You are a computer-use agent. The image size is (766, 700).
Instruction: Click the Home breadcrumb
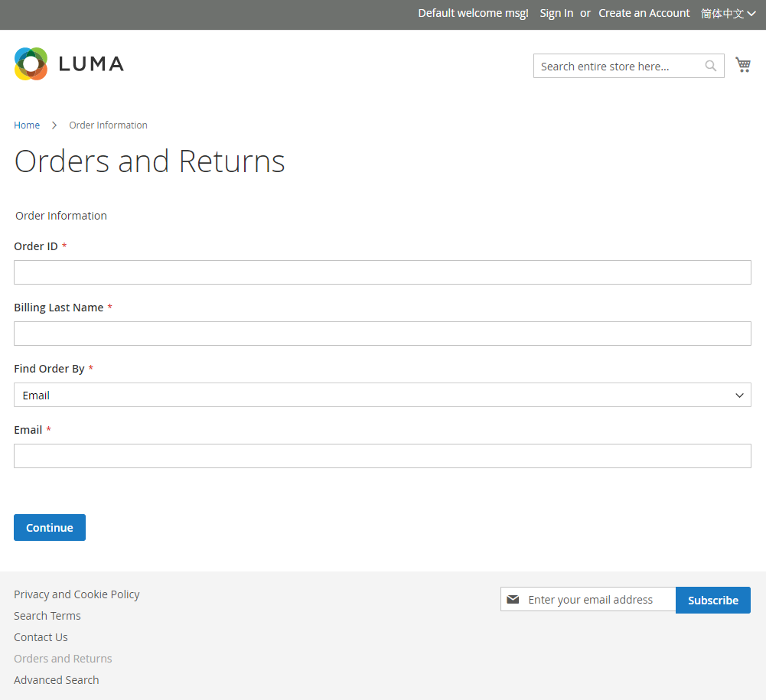click(x=27, y=125)
